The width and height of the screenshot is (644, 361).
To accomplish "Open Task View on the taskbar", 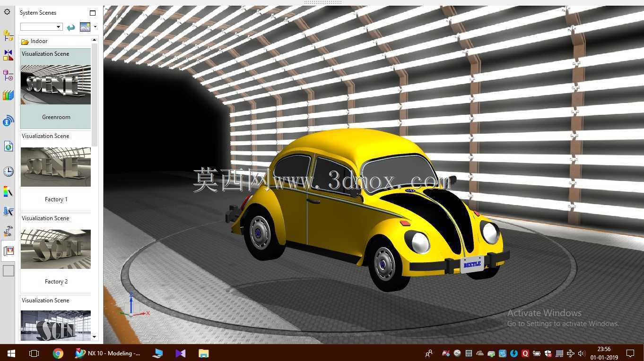I will (x=34, y=353).
